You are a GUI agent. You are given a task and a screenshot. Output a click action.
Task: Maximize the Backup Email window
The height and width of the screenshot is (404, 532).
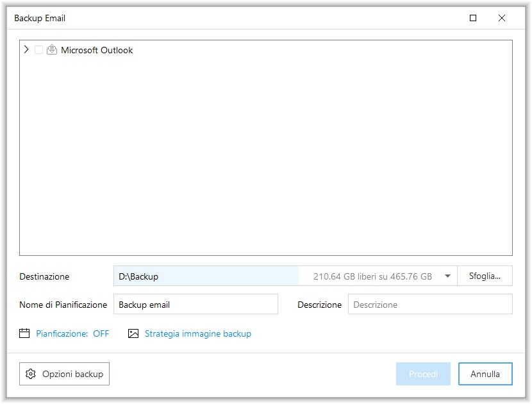click(473, 19)
